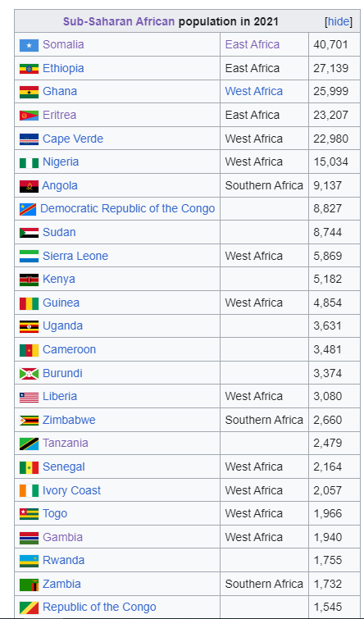Click the Ghana flag icon

tap(30, 92)
